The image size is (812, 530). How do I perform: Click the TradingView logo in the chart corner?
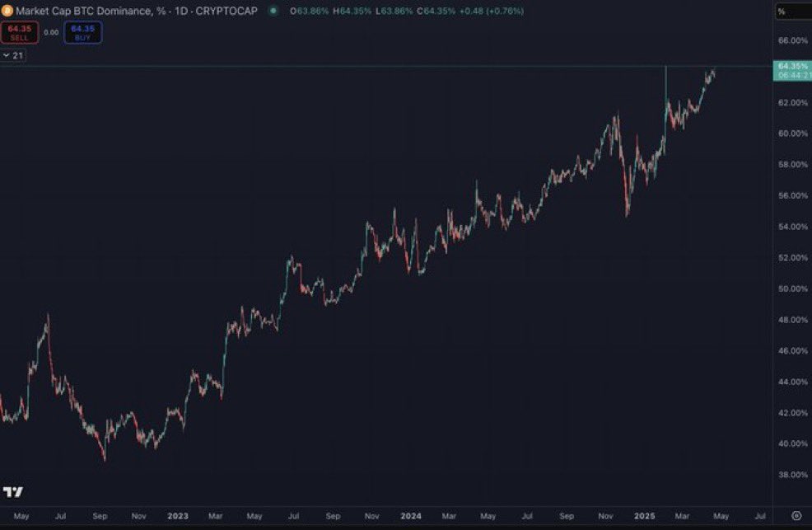point(13,491)
